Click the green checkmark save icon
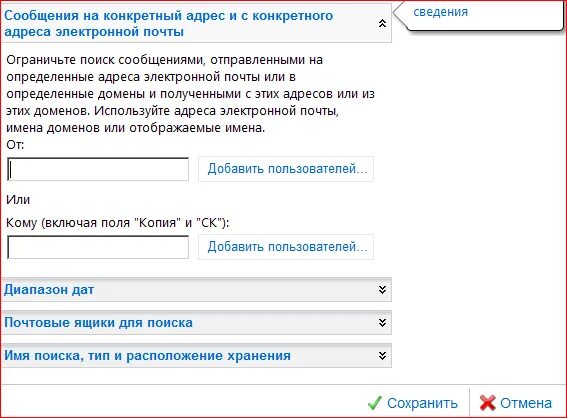 pos(375,403)
